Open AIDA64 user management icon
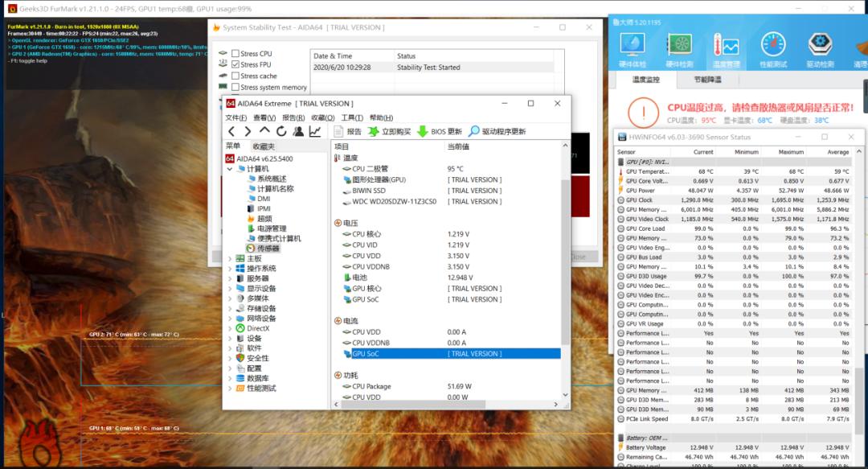Viewport: 868px width, 469px height. [x=298, y=131]
